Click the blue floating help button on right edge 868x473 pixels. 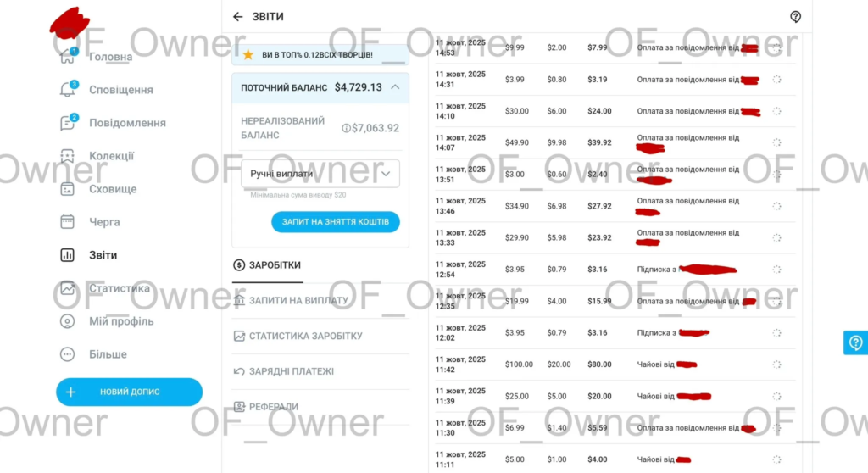855,342
